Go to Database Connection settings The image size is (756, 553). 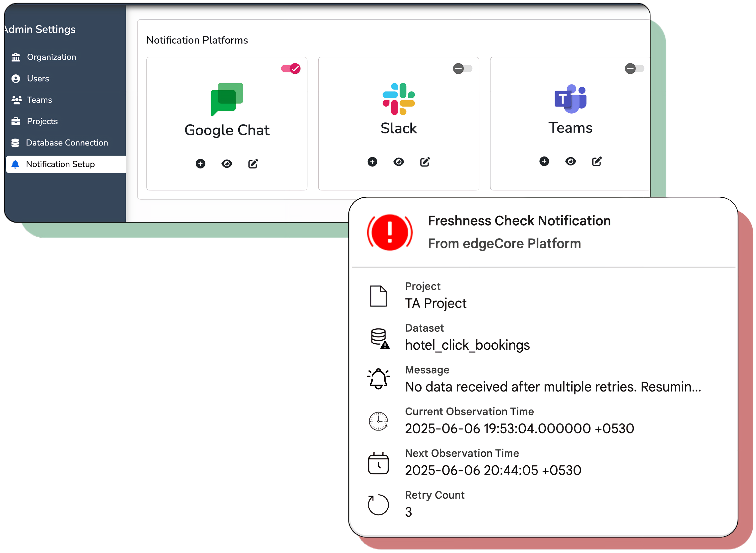click(67, 143)
